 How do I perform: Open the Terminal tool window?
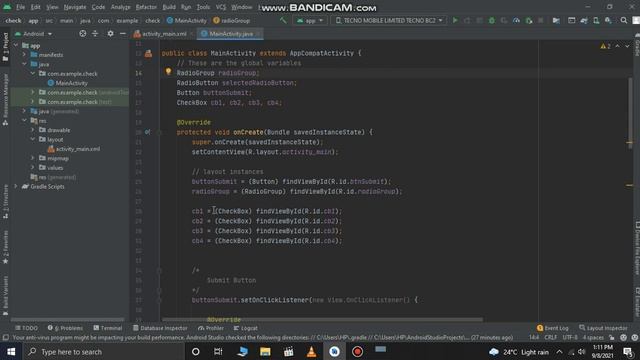click(107, 328)
